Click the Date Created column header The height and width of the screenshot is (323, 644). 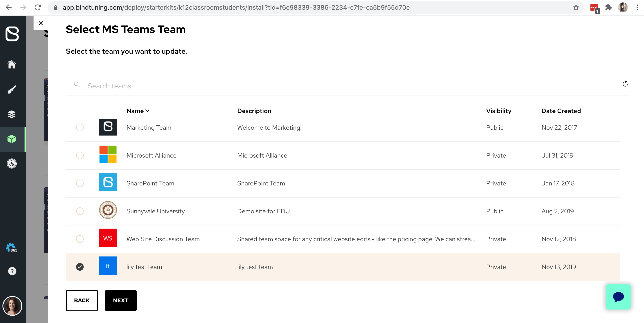pyautogui.click(x=561, y=111)
